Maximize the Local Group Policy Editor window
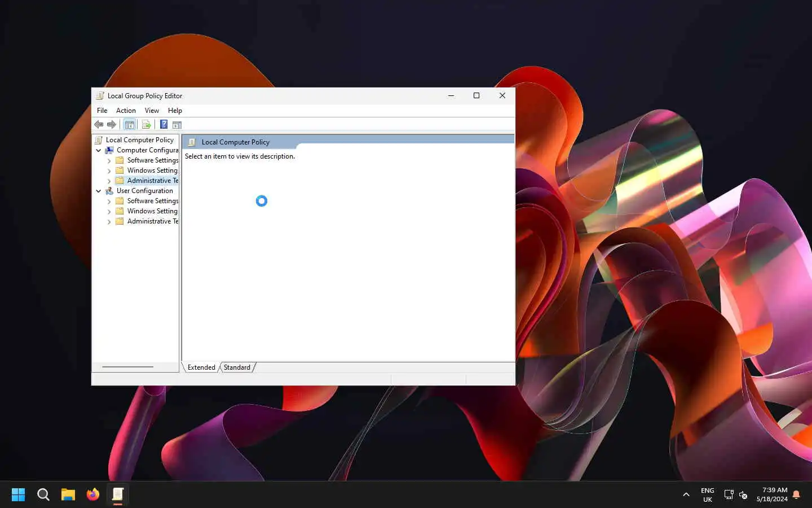Image resolution: width=812 pixels, height=508 pixels. coord(476,96)
